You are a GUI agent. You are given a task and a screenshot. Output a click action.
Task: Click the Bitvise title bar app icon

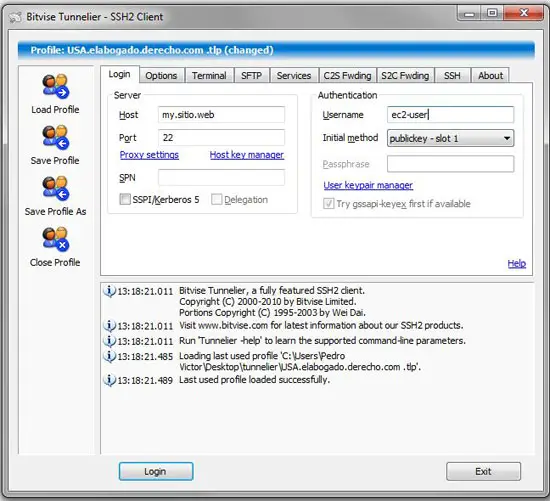tap(15, 17)
